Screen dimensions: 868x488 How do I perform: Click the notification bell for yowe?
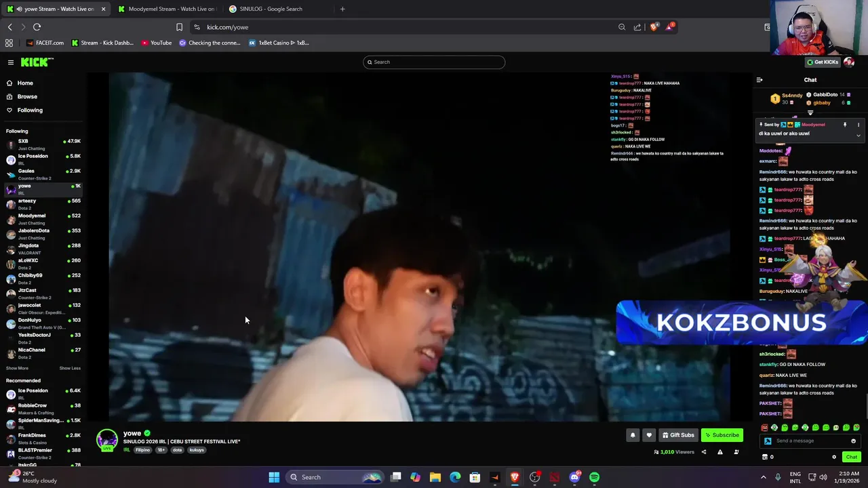(x=633, y=435)
